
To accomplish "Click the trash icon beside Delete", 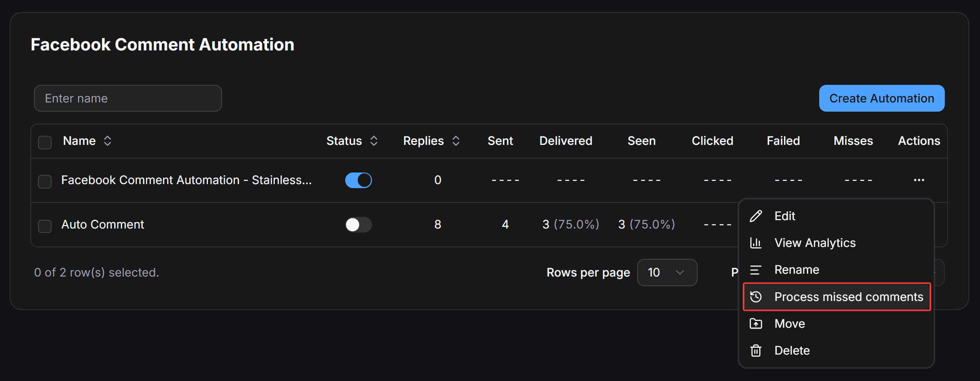I will 756,351.
